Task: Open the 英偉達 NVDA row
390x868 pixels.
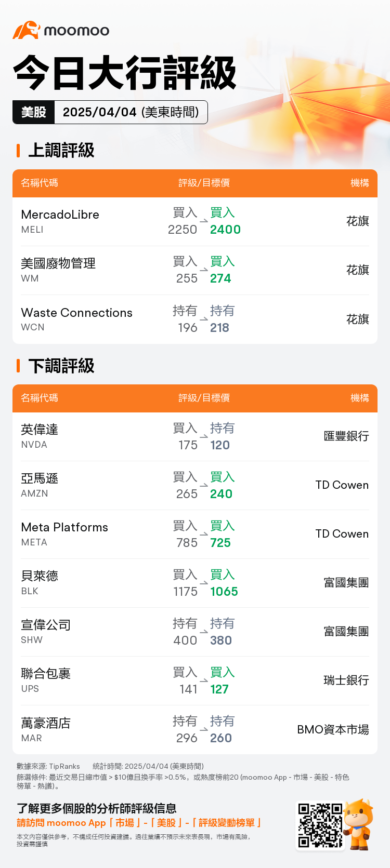Action: pos(195,437)
